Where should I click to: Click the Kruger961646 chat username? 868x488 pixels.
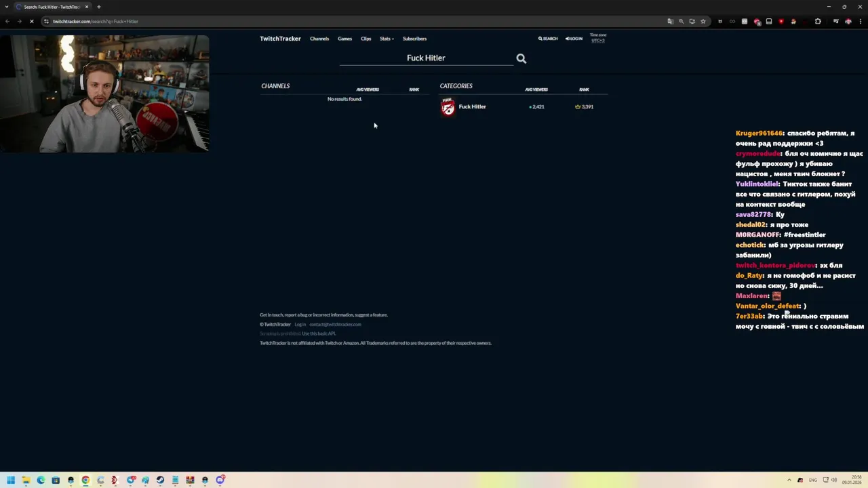759,134
